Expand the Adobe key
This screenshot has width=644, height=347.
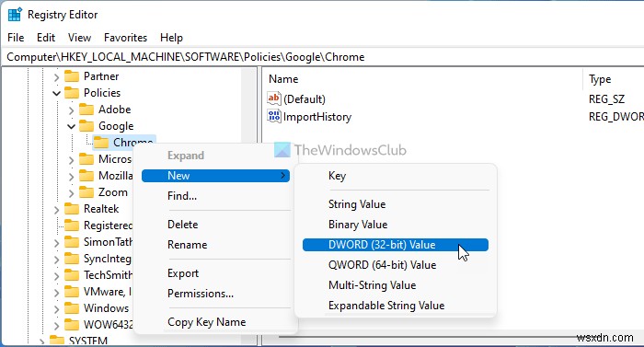[71, 110]
